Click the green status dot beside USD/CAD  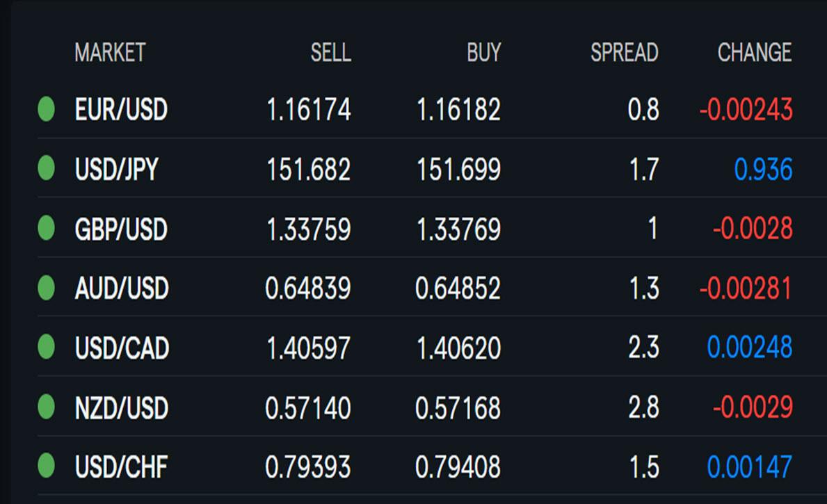(47, 347)
